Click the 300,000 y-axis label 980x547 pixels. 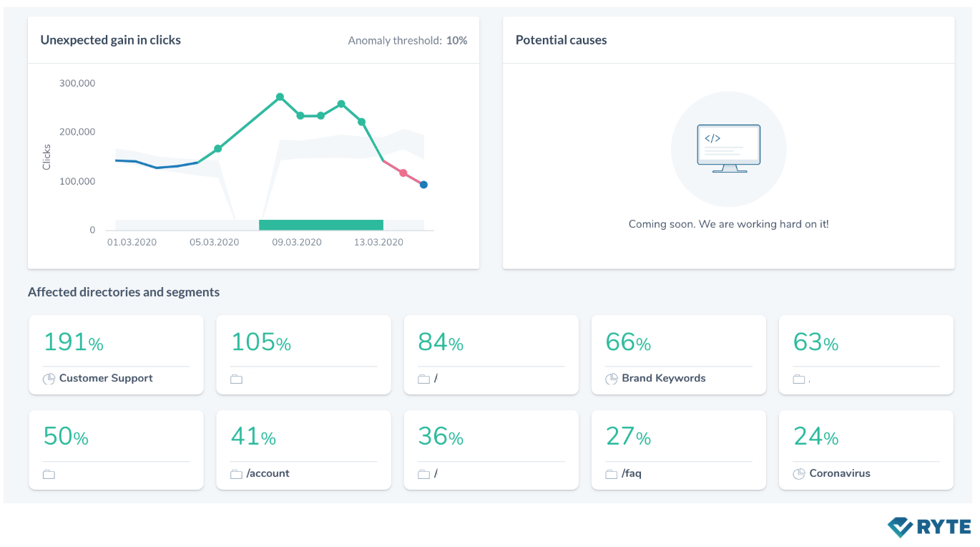(77, 83)
